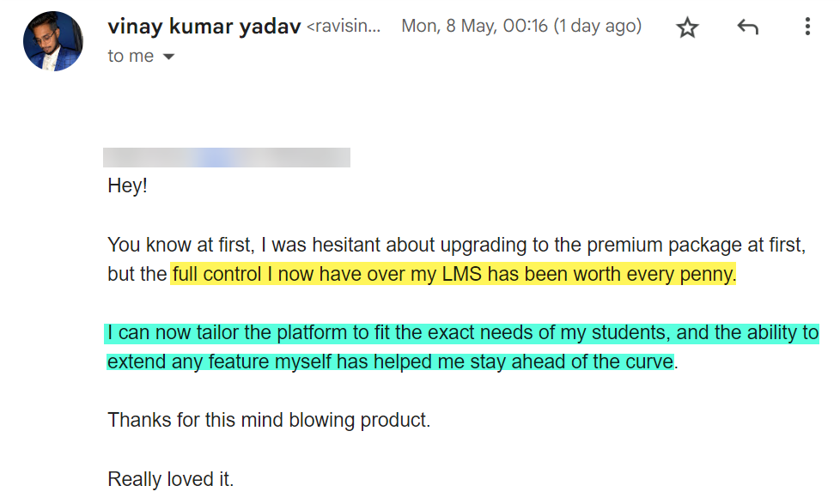Screen dimensions: 840x504
Task: Click the Reply arrow icon
Action: [747, 27]
